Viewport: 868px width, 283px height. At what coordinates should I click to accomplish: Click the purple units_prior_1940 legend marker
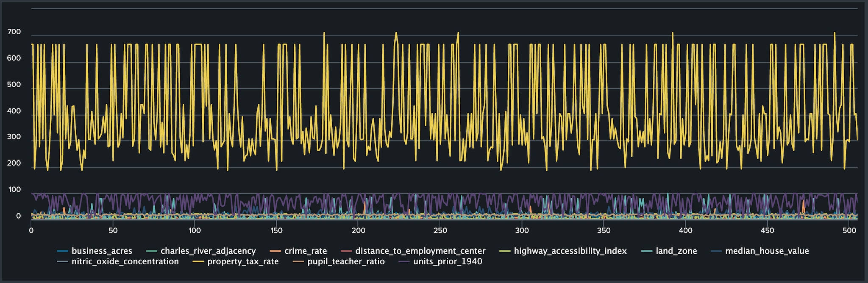pyautogui.click(x=404, y=261)
